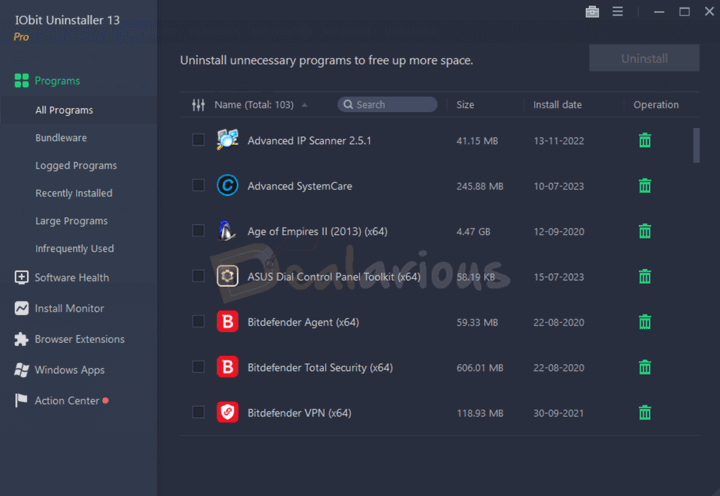
Task: Click trash icon for Bitdefender VPN
Action: pyautogui.click(x=645, y=412)
